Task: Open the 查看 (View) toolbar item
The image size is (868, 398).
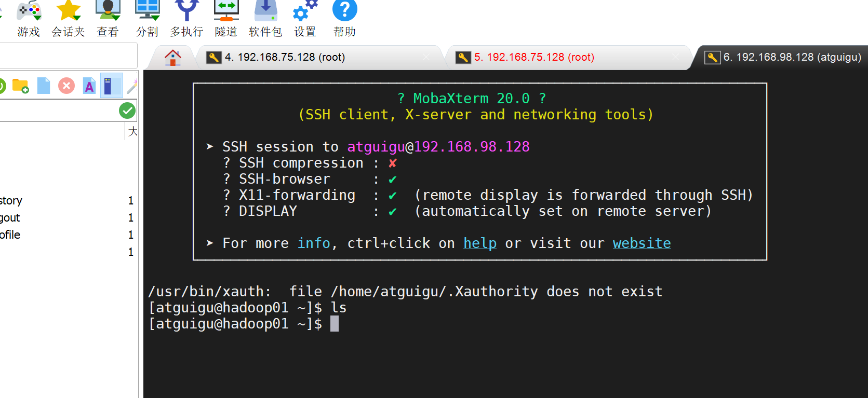Action: pos(108,19)
